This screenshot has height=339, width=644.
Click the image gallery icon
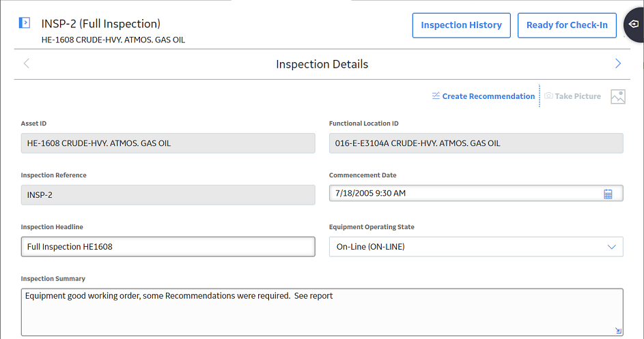[x=618, y=97]
